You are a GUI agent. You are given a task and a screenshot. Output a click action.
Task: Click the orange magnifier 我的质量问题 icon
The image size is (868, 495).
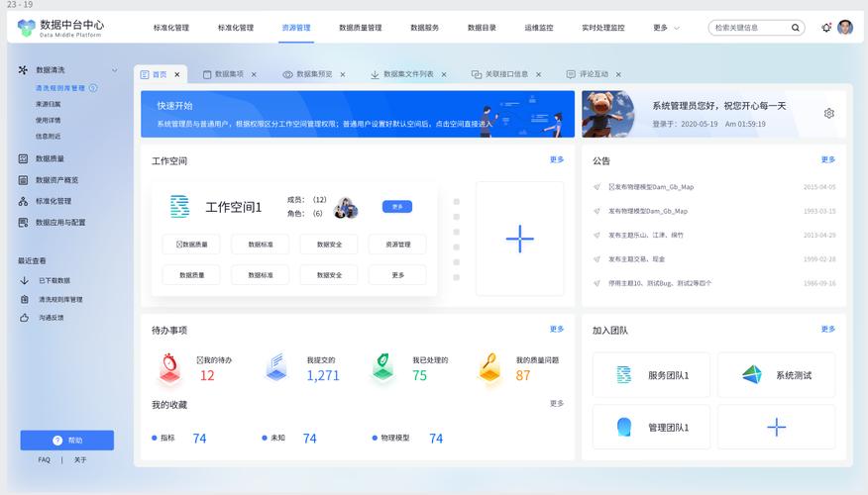[489, 368]
